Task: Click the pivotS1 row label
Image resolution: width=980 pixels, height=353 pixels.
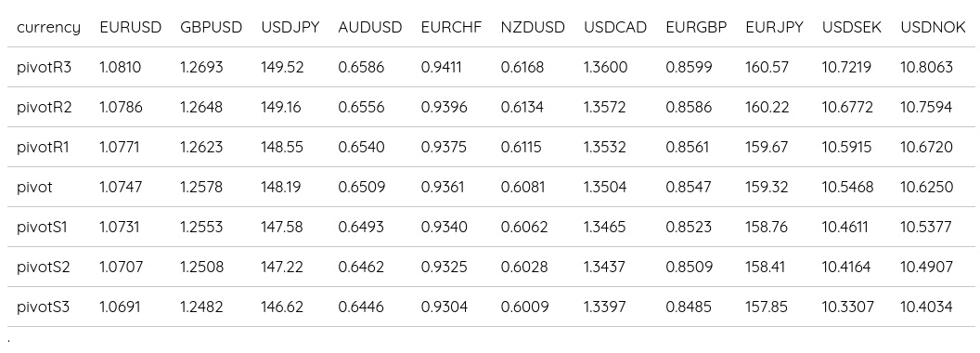Action: click(x=42, y=228)
